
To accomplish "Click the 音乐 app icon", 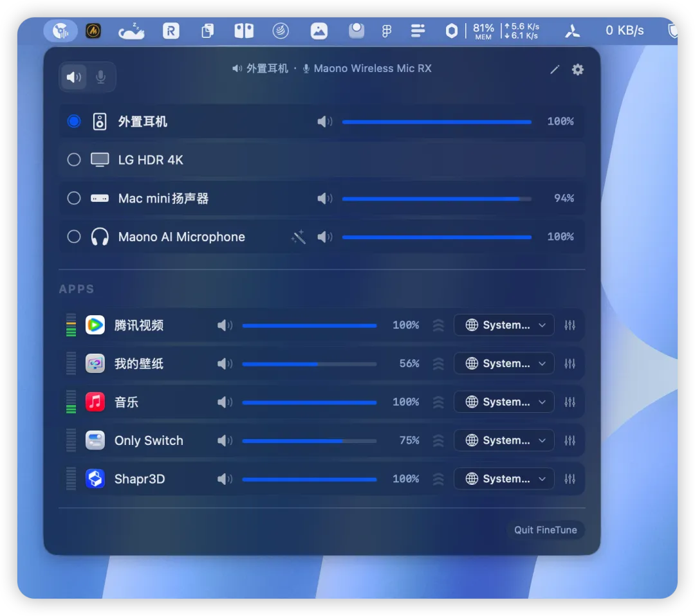I will (x=95, y=402).
